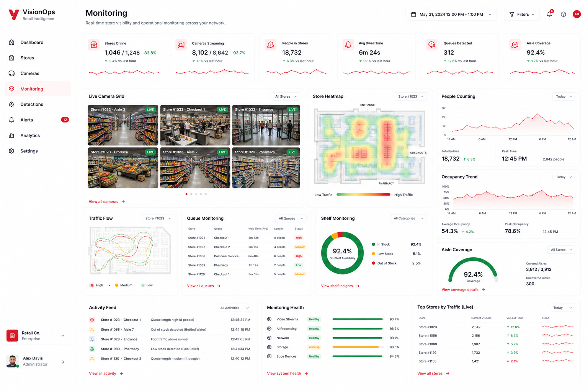Open the Store #1023 Produce camera feed
This screenshot has height=392, width=588.
click(x=123, y=168)
